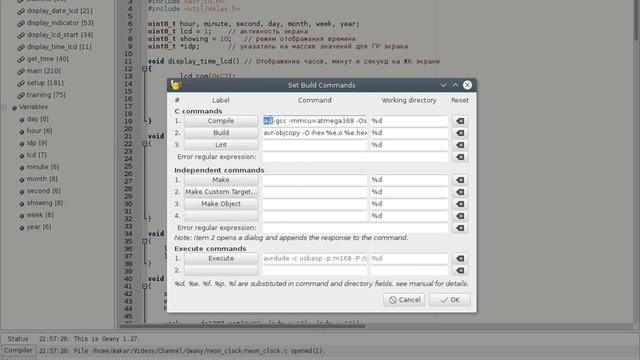The width and height of the screenshot is (640, 360).
Task: Click the Make Custom Target label button
Action: pyautogui.click(x=221, y=192)
